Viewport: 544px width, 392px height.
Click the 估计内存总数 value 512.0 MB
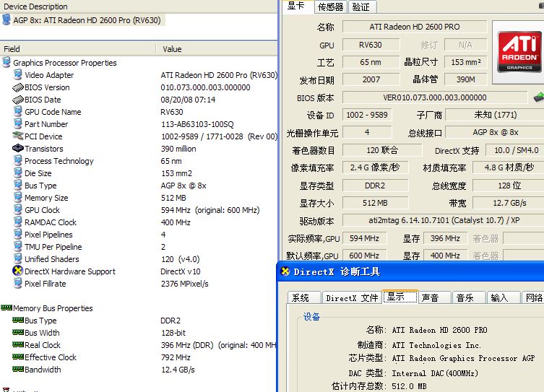pos(409,386)
